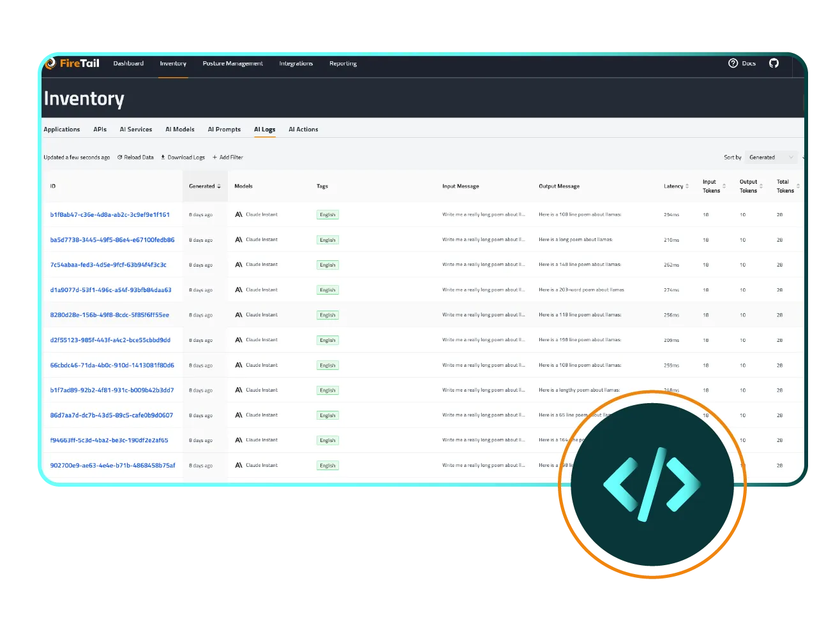Click Anthropic icon in f94663ff row
This screenshot has height=627, width=840.
pyautogui.click(x=239, y=440)
